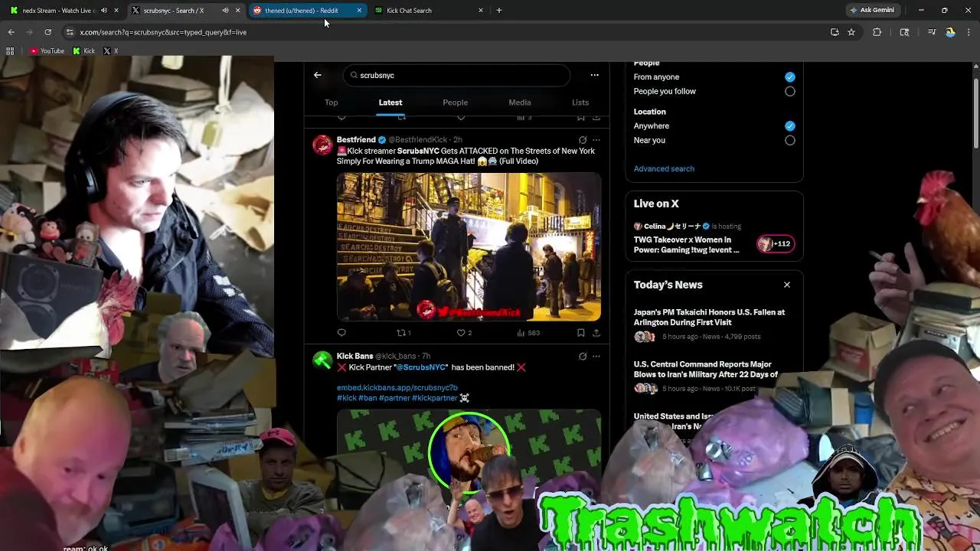Viewport: 980px width, 551px height.
Task: Click #kick hashtag in Kick Bans post
Action: pos(346,398)
